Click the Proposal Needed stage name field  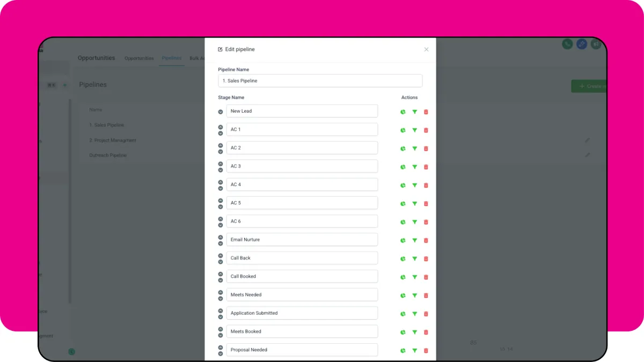[302, 350]
